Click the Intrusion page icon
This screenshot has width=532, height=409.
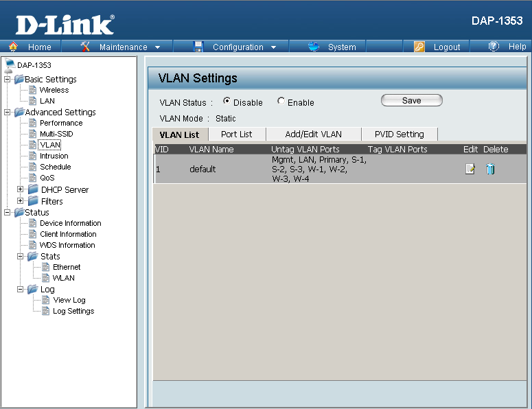point(32,156)
